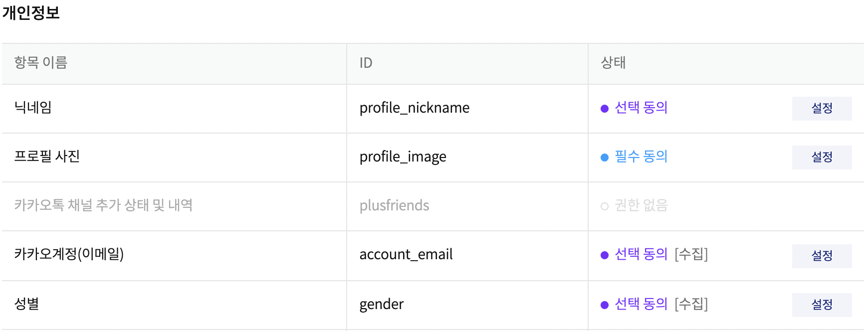868x331 pixels.
Task: Click the 항목 이름 column header
Action: click(41, 63)
